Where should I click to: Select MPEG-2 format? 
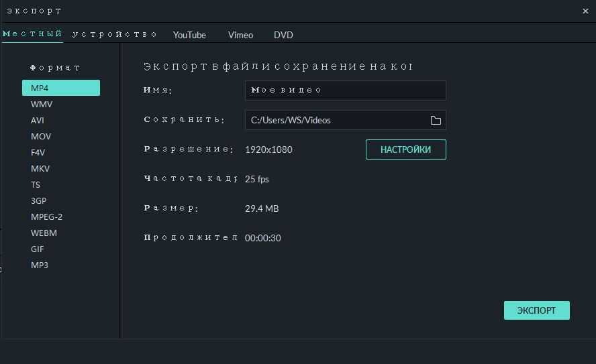point(46,217)
